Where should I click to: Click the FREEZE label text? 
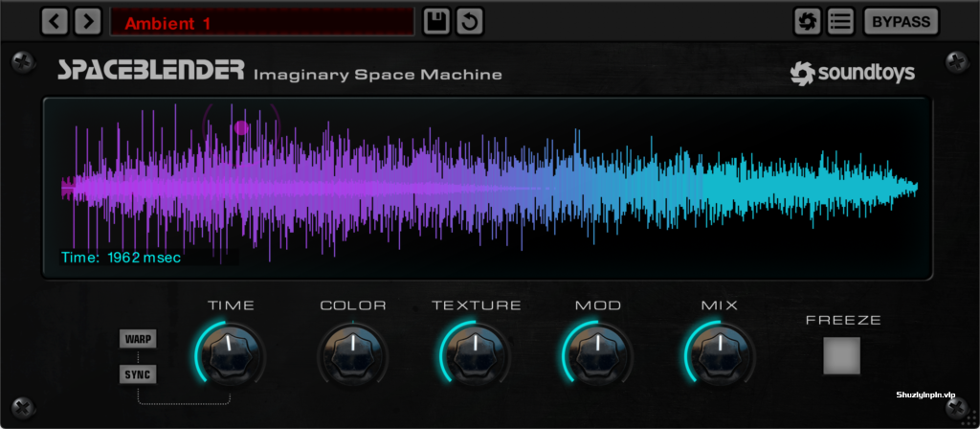(x=843, y=320)
